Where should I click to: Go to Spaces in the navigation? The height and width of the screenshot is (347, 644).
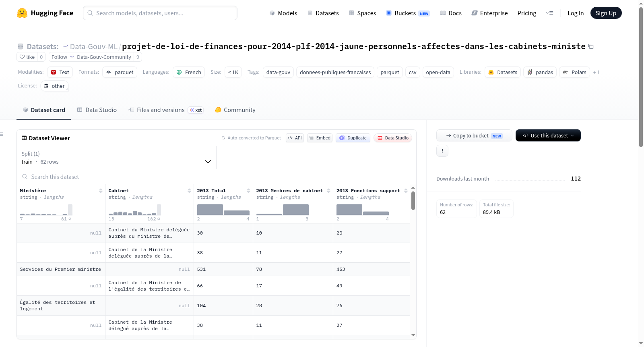pos(363,13)
